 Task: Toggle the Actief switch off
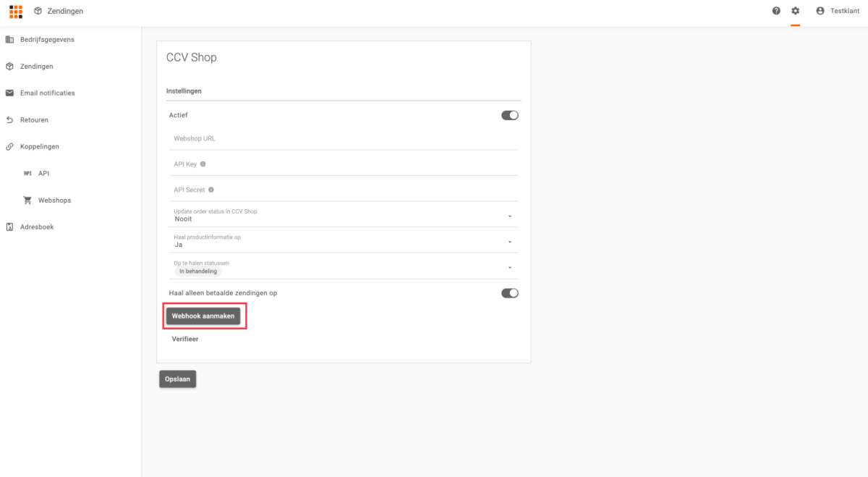[x=510, y=115]
